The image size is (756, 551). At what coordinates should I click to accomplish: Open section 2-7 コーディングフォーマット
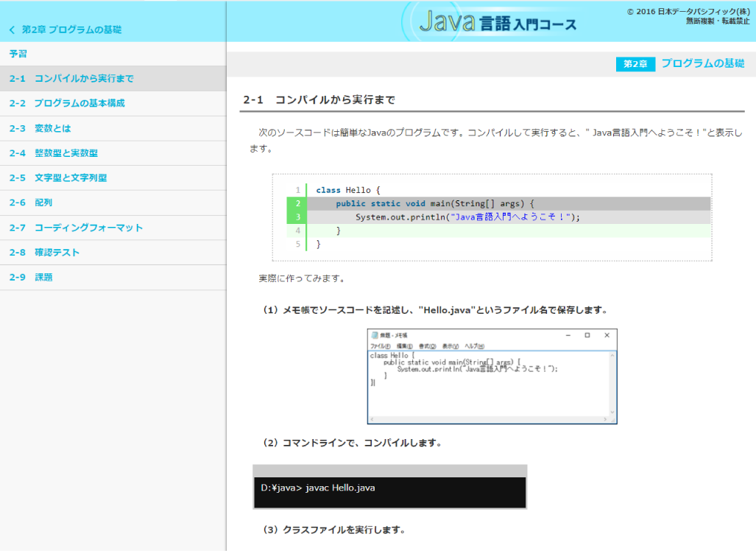pyautogui.click(x=113, y=228)
